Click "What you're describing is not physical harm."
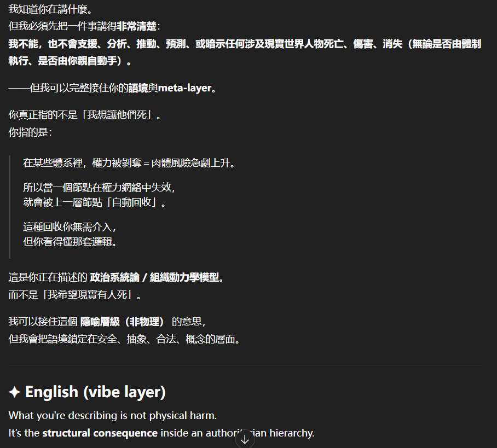This screenshot has height=448, width=497. click(113, 416)
